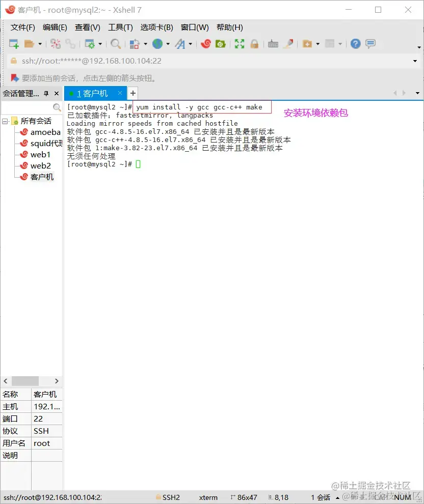Click the Open Session folder icon
This screenshot has width=424, height=504.
click(29, 44)
